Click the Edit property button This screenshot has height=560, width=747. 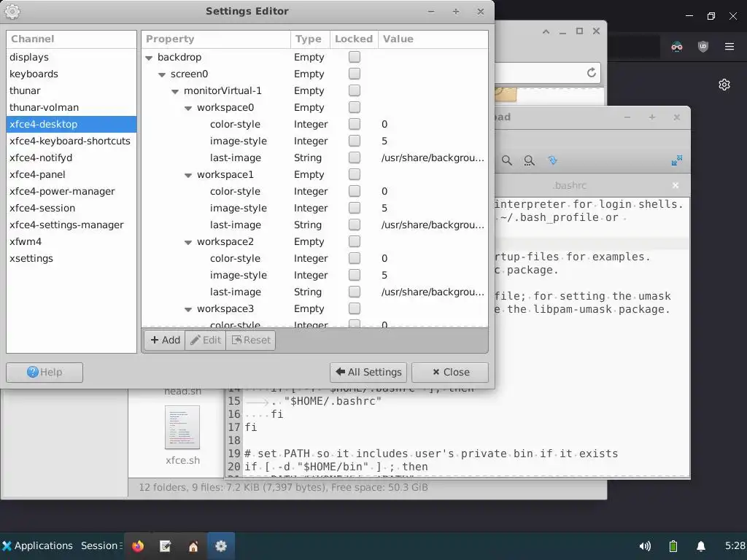(x=206, y=340)
